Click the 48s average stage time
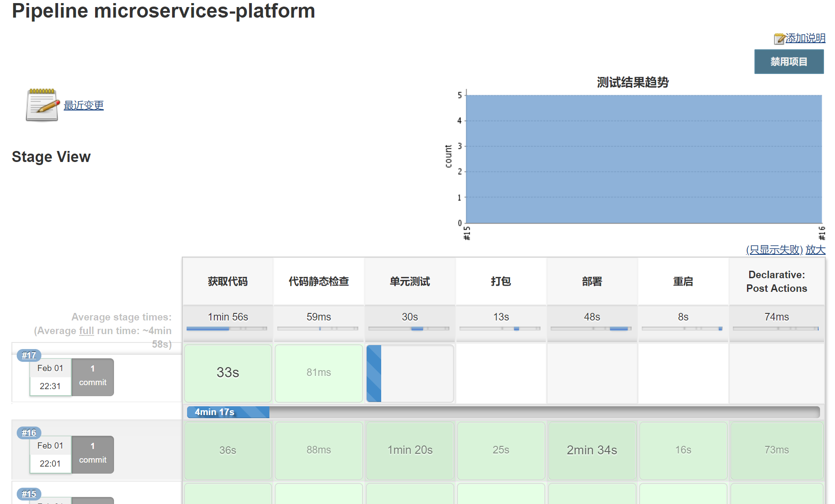Viewport: 835px width, 504px height. [x=592, y=317]
